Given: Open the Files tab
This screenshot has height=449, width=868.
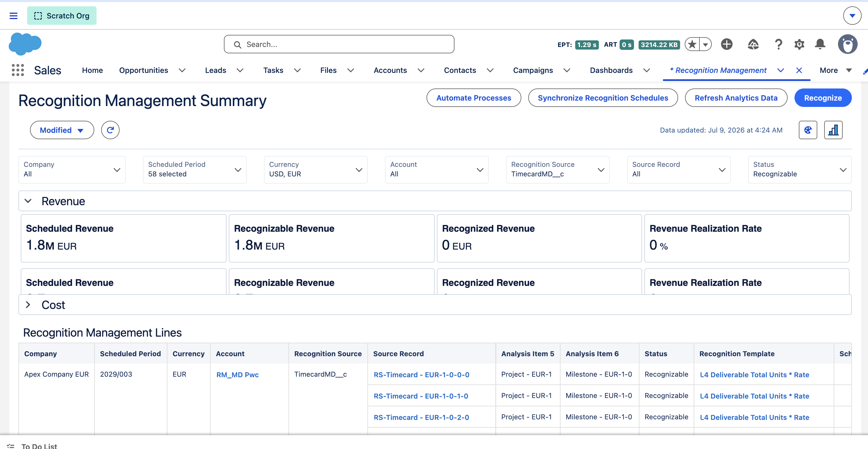Looking at the screenshot, I should pos(328,70).
